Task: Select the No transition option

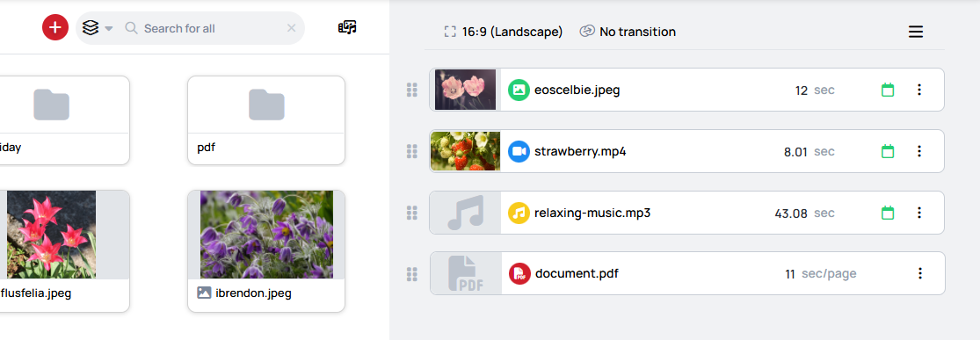Action: pos(628,32)
